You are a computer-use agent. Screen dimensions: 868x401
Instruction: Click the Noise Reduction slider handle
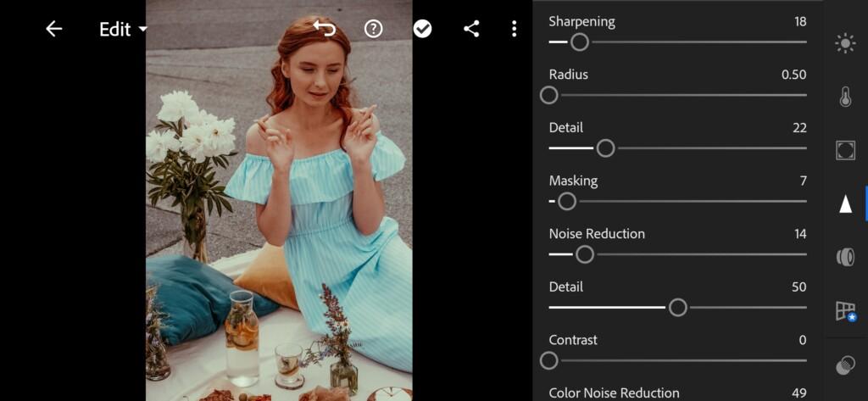tap(585, 255)
